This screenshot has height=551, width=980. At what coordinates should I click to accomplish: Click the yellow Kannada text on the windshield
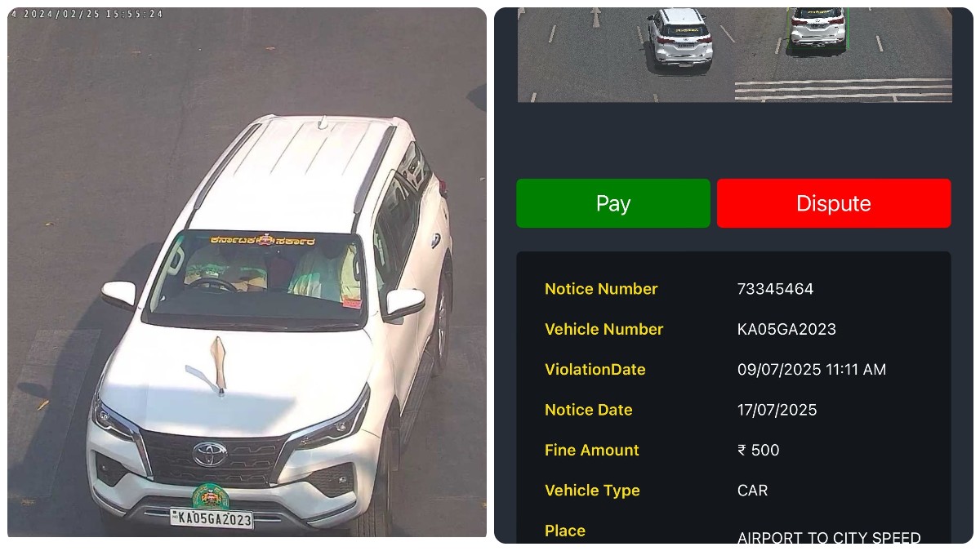point(262,240)
